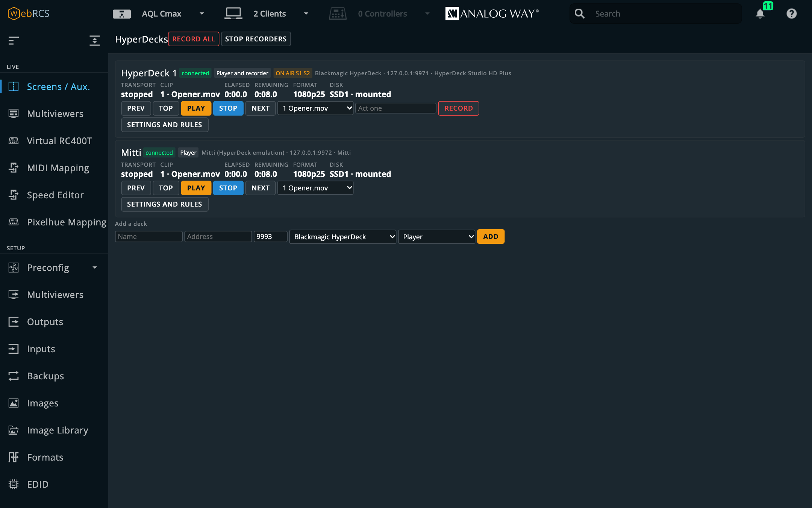Viewport: 812px width, 508px height.
Task: Stop HyperDeck 1 playback
Action: [228, 108]
